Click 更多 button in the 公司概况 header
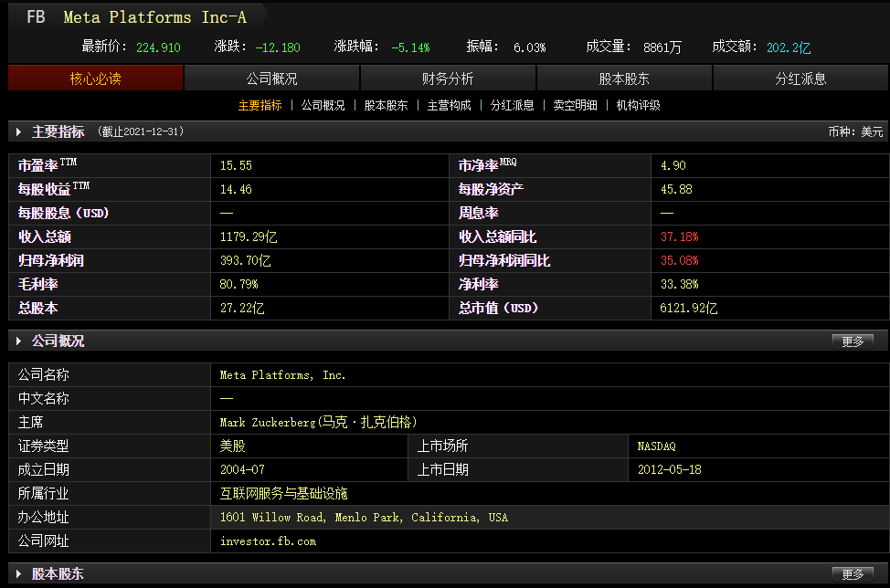This screenshot has width=890, height=588. click(853, 341)
